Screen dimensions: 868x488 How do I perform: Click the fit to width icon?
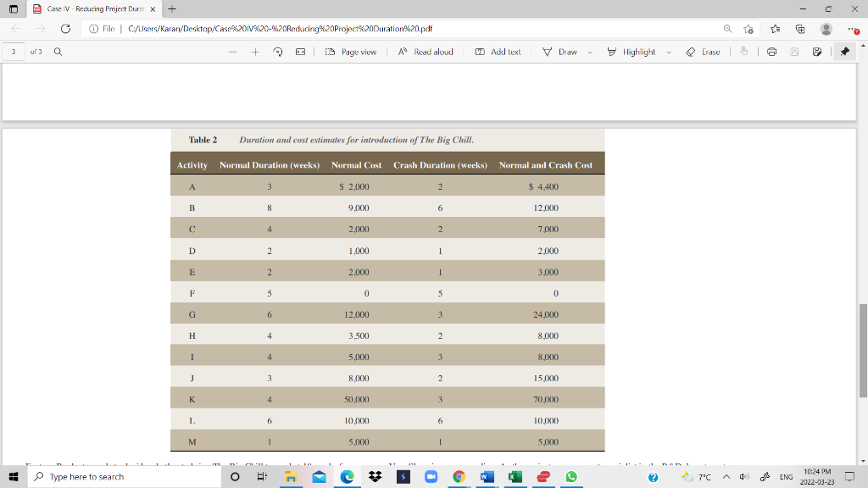point(301,52)
